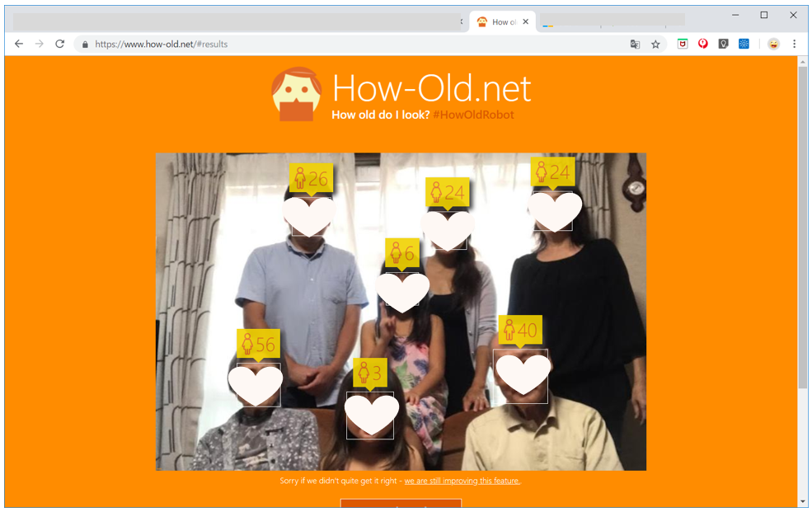Click the orange button below the photo
812x512 pixels.
(x=401, y=503)
